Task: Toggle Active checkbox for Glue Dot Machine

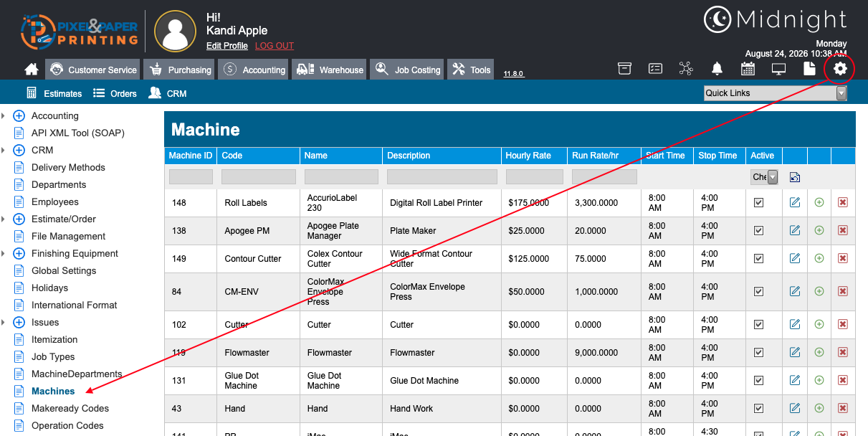Action: tap(759, 381)
